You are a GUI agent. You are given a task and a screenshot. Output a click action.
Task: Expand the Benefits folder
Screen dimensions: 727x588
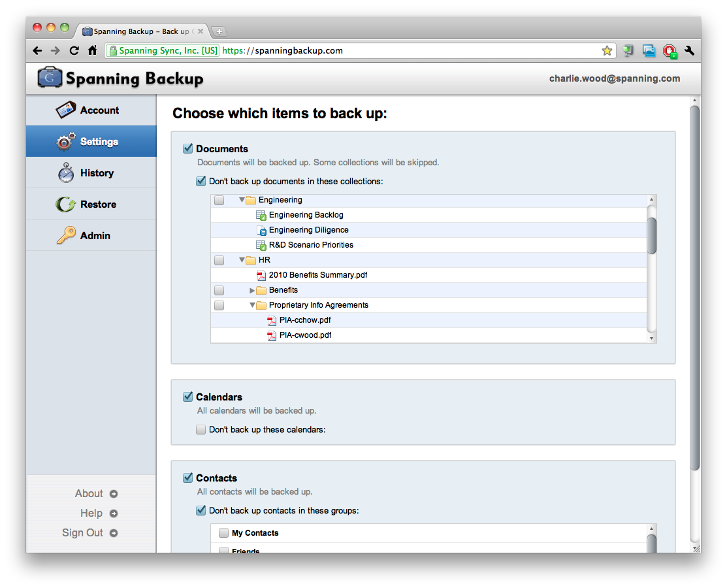[x=252, y=290]
